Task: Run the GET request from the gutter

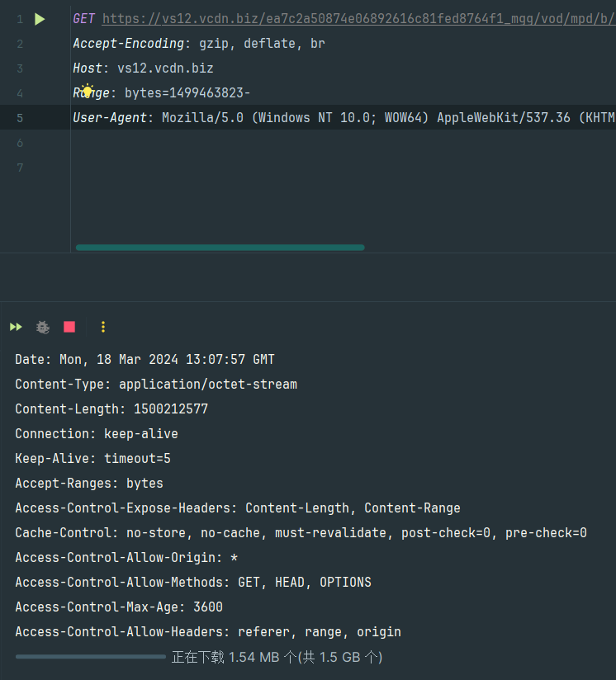Action: [40, 19]
